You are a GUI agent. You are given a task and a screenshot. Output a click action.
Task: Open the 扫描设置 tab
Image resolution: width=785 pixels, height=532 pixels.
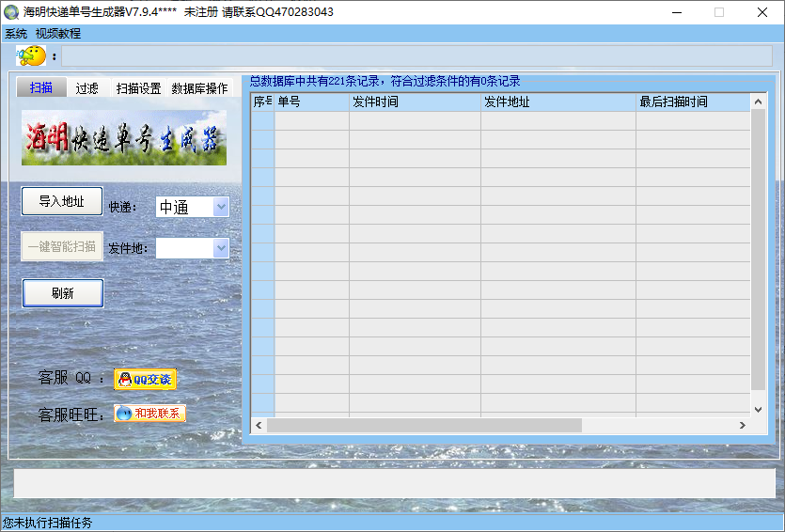tap(138, 88)
